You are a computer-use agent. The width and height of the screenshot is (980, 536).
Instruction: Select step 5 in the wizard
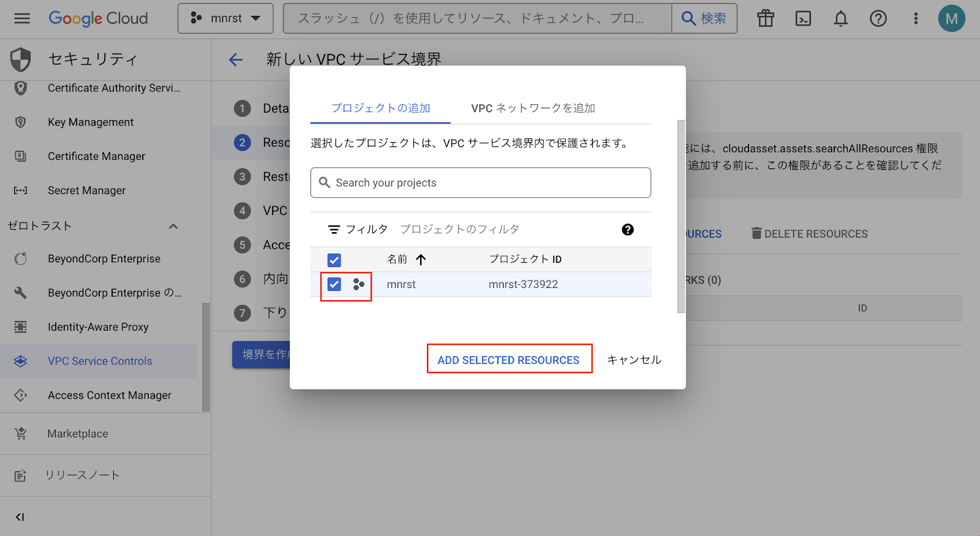click(x=243, y=245)
